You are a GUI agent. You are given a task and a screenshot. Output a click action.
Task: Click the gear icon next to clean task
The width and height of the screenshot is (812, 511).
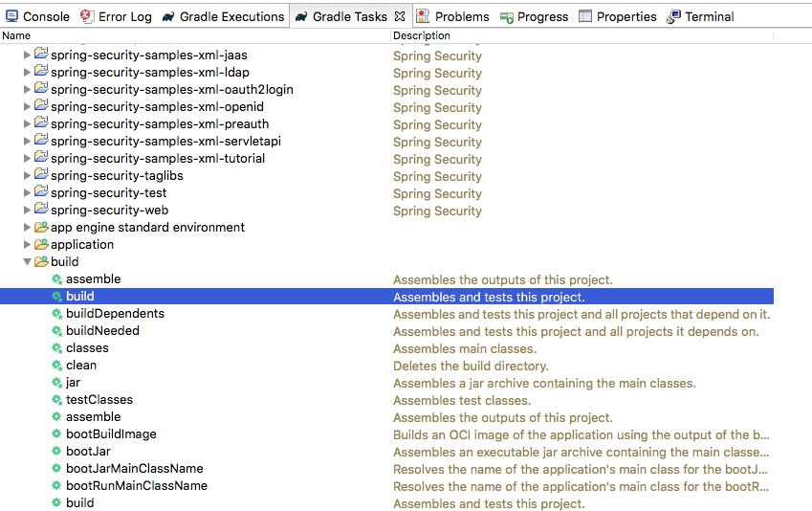[x=57, y=366]
